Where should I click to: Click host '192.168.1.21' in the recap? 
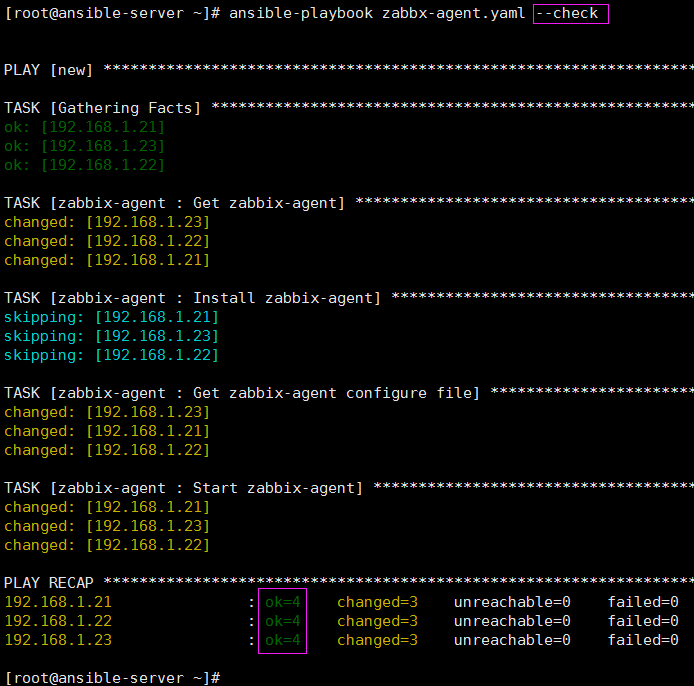point(58,602)
